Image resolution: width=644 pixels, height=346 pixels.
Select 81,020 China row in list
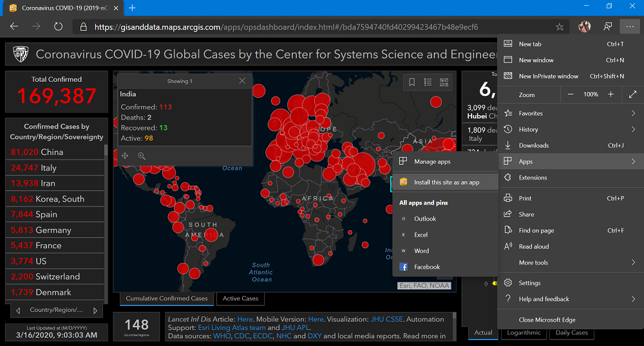(55, 152)
